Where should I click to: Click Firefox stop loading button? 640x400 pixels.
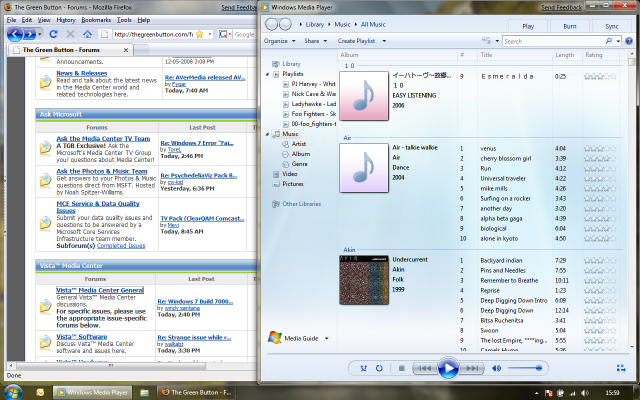(70, 34)
